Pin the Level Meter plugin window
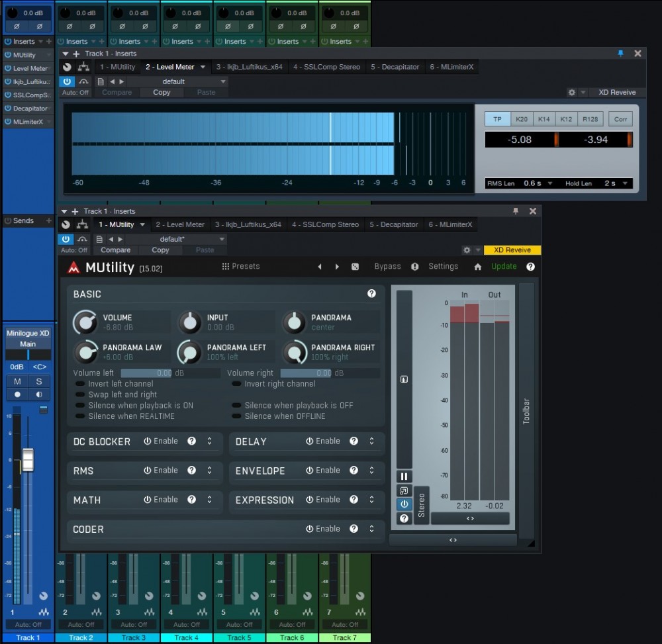This screenshot has height=644, width=662. tap(620, 54)
